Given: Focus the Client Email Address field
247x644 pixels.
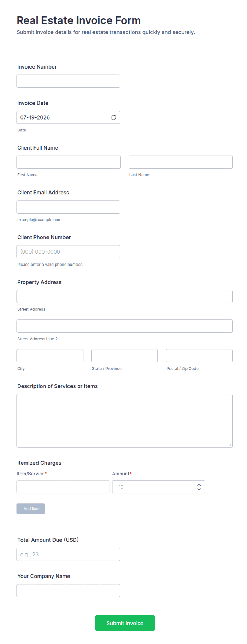Looking at the screenshot, I should 68,207.
